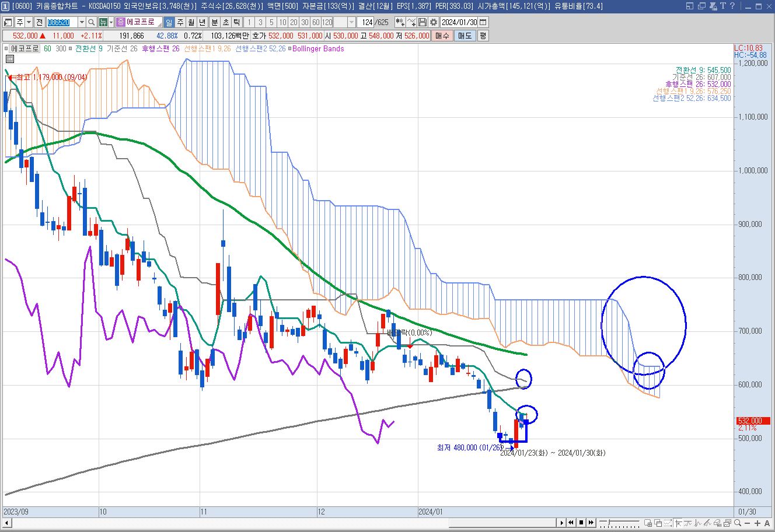Click the chart layout icon at toolbar start
The width and height of the screenshot is (775, 532).
pyautogui.click(x=8, y=22)
